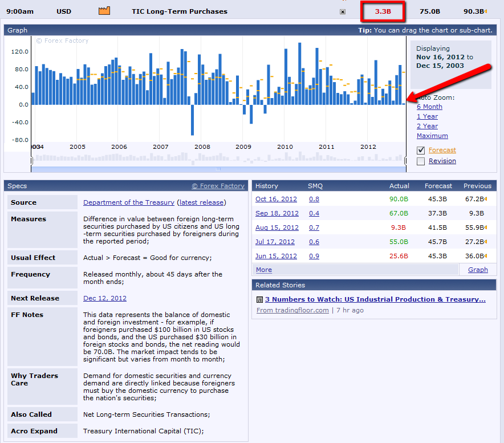Click the actual value 90.0B in History
This screenshot has height=443, width=504.
coord(399,199)
